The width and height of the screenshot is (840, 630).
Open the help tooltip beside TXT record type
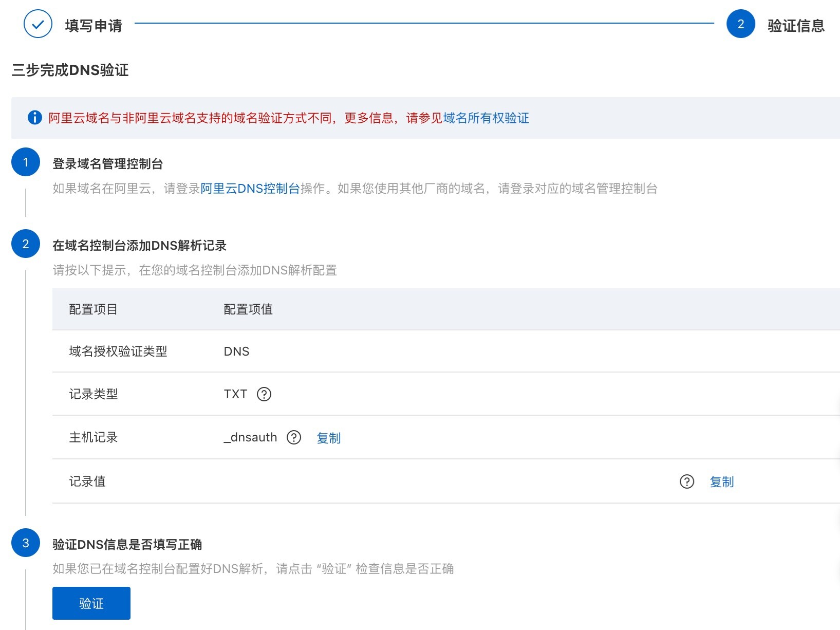click(x=264, y=394)
